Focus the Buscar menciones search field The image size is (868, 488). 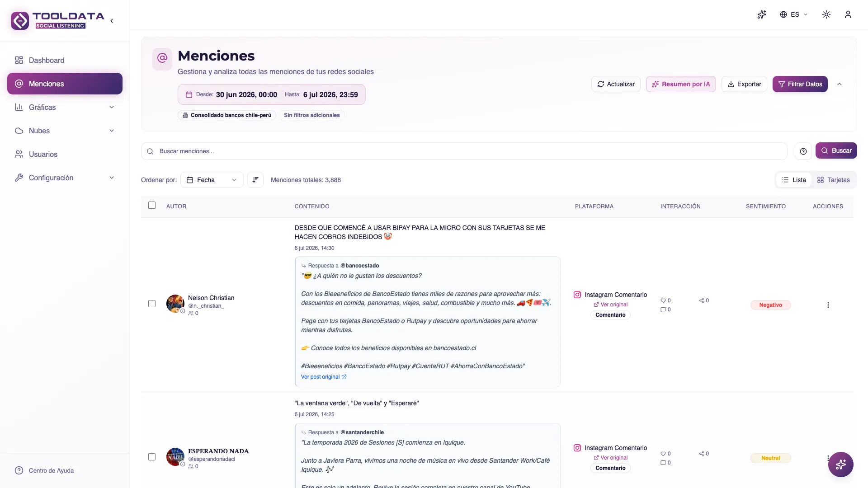[x=464, y=151]
